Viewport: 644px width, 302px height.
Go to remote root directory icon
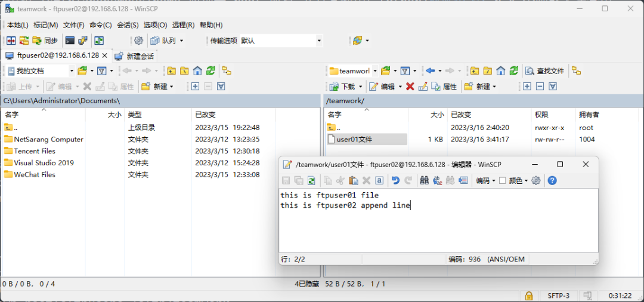(488, 70)
